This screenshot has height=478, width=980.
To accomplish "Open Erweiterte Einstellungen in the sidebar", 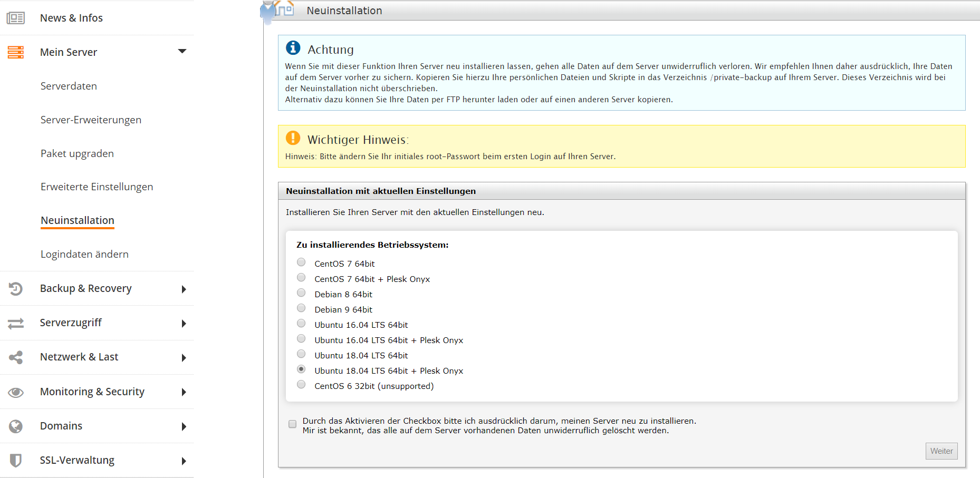I will [x=97, y=187].
